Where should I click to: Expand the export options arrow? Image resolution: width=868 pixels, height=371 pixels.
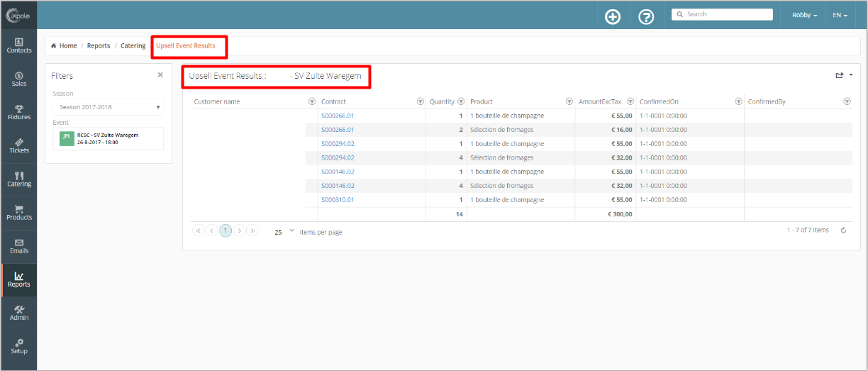click(x=851, y=74)
